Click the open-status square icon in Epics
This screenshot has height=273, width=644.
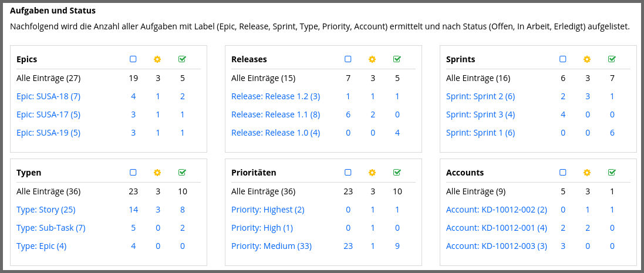133,59
